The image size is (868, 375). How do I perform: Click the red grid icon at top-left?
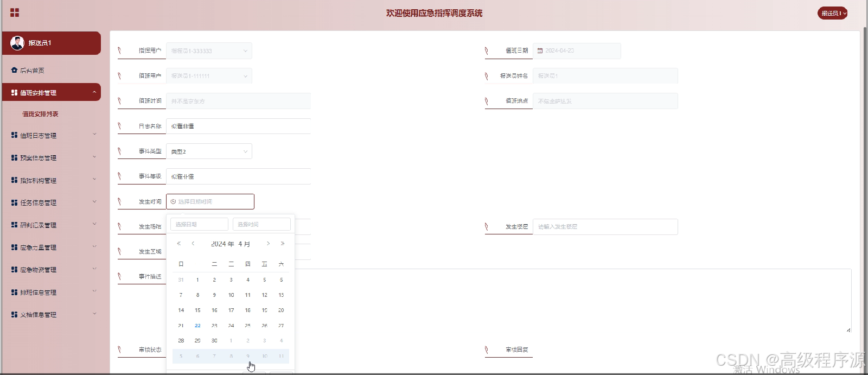[x=15, y=12]
